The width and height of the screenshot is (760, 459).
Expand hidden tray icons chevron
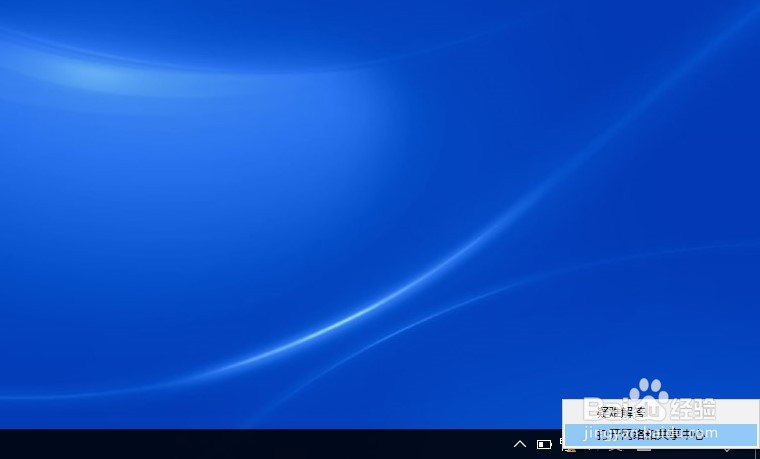point(520,444)
